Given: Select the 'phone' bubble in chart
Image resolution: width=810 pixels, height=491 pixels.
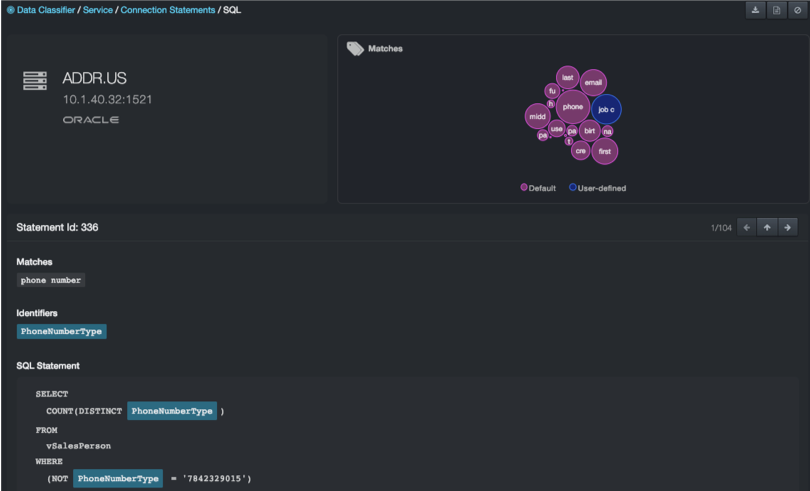Looking at the screenshot, I should coord(572,106).
